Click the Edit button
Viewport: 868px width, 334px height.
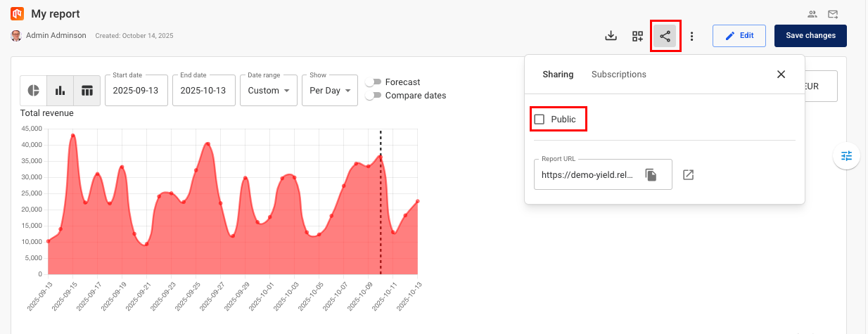tap(739, 36)
